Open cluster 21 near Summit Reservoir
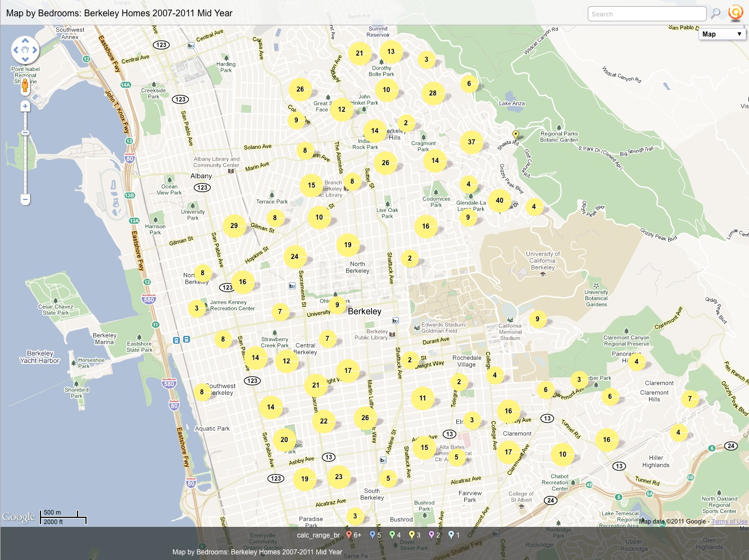Screen dimensions: 749x560 coord(360,53)
